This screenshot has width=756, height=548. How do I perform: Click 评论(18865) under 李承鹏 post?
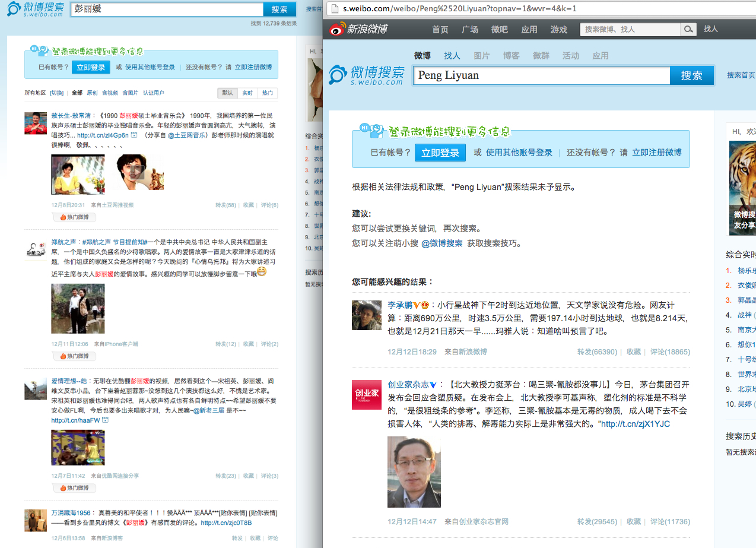click(x=670, y=352)
